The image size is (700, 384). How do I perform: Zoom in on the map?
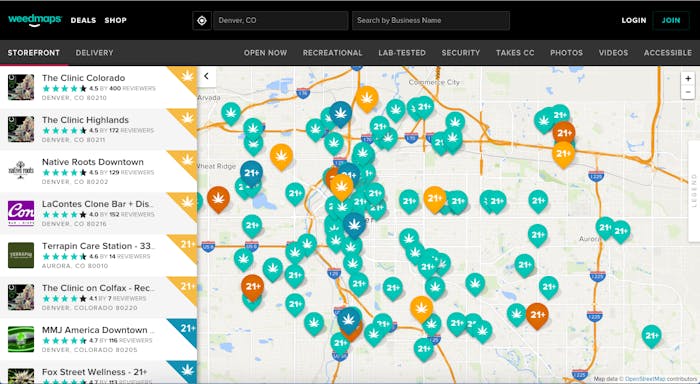point(688,79)
